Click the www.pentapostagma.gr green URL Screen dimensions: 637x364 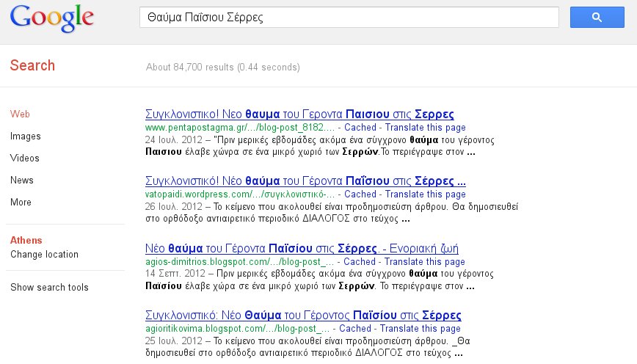240,128
